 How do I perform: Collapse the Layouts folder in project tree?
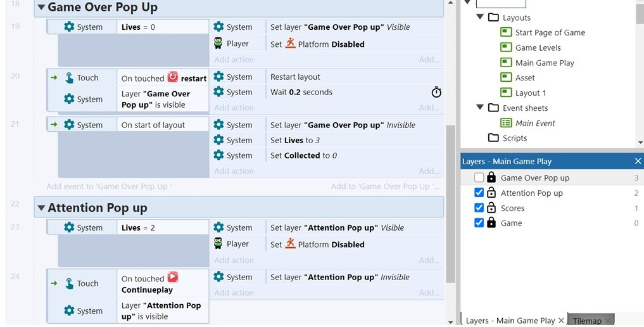tap(480, 17)
